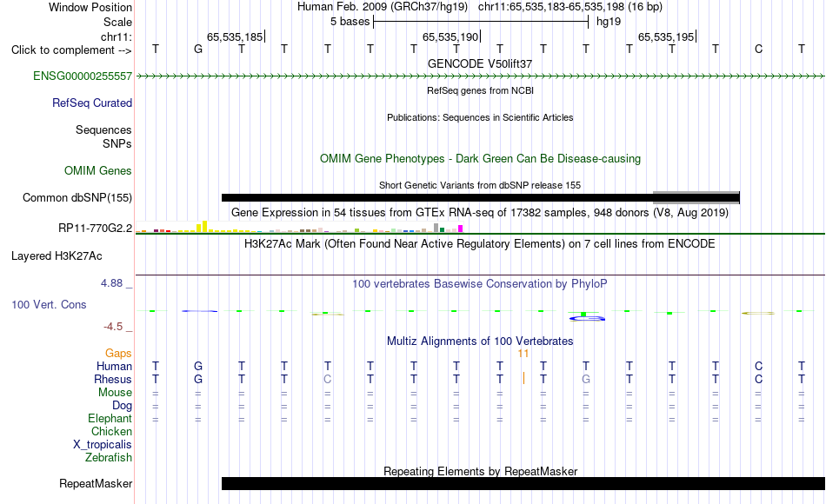Viewport: 826px width, 504px height.
Task: Click the blue ring PhyloP conservation mark
Action: tap(587, 318)
